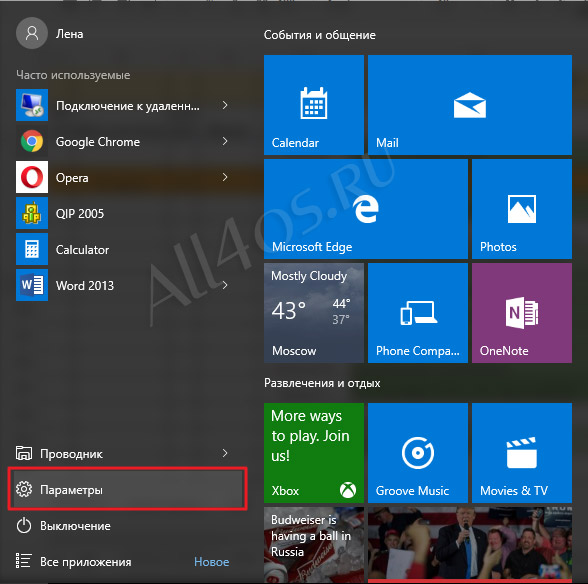Launch Google Chrome via its icon
Image resolution: width=588 pixels, height=584 pixels.
coord(32,141)
